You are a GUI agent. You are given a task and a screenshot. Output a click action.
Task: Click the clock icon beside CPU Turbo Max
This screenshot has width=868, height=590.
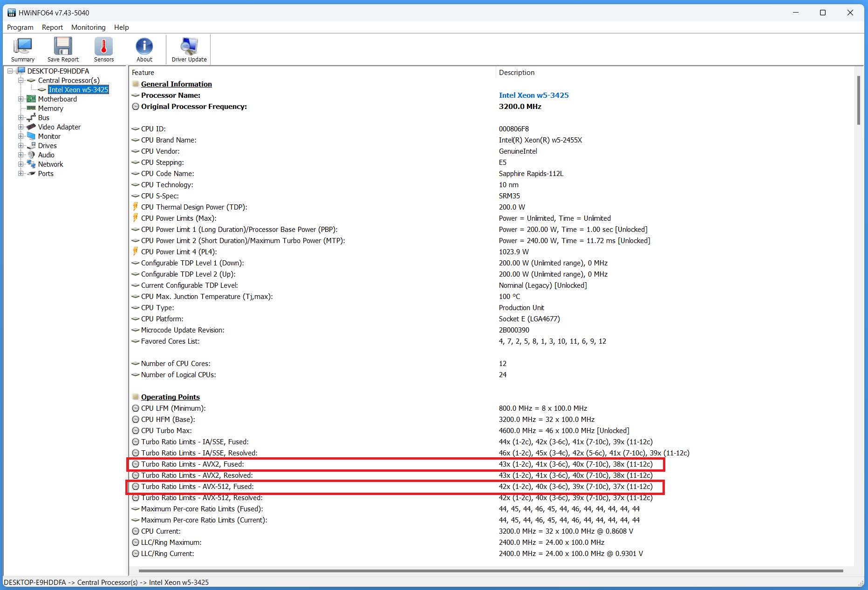point(136,430)
